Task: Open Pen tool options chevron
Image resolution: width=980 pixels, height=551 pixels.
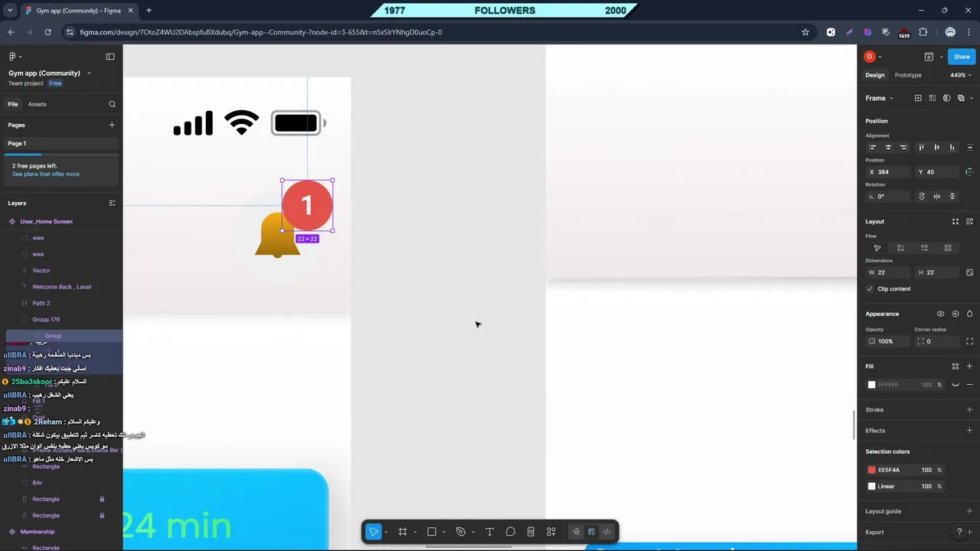Action: pos(473,532)
